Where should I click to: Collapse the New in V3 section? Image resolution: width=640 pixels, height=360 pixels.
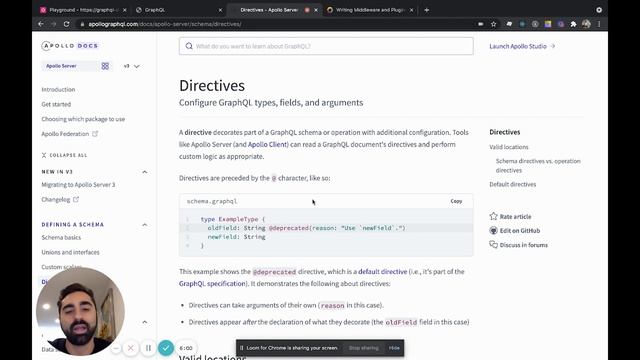pyautogui.click(x=144, y=172)
